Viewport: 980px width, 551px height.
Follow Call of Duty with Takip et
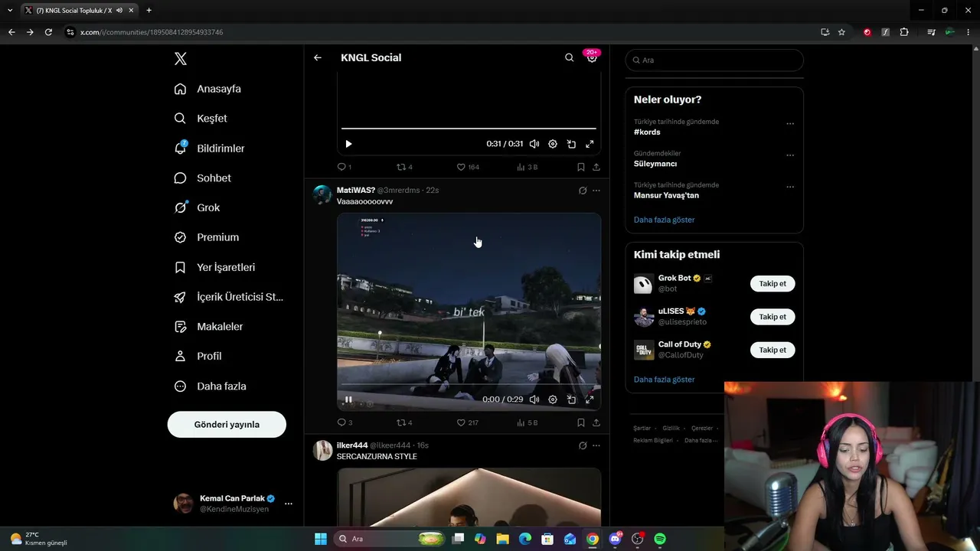point(773,350)
